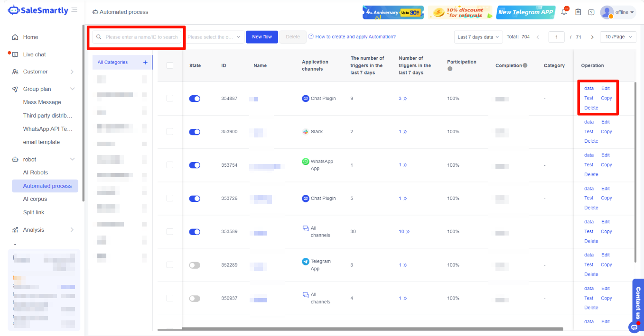Open How to create and apply Automation link
The image size is (644, 336).
point(355,37)
